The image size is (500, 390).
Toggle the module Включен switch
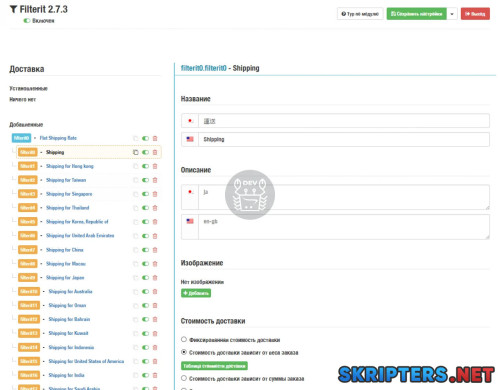click(27, 21)
